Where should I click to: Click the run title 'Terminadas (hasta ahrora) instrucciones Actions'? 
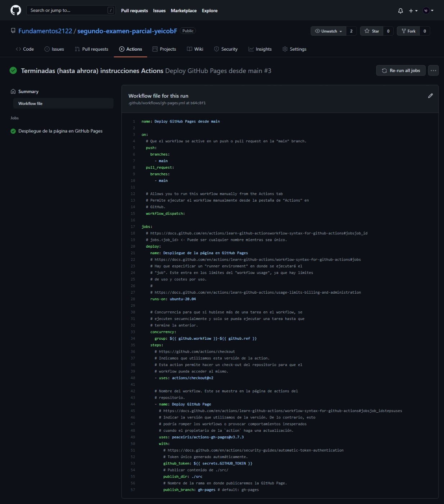[92, 71]
